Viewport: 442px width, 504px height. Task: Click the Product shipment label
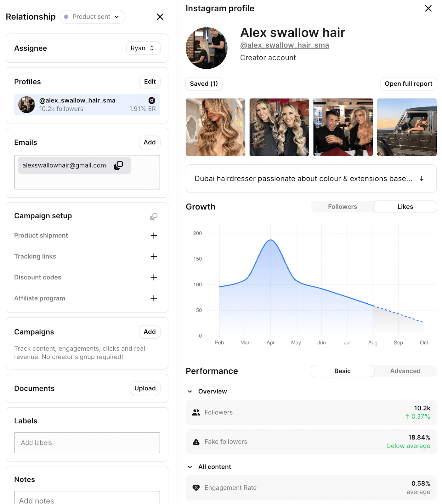pos(41,236)
